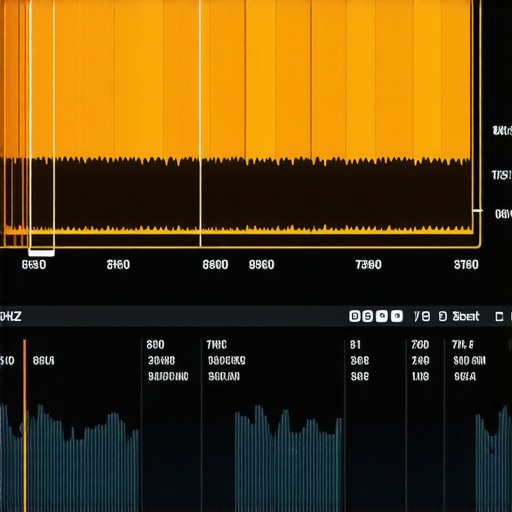The image size is (512, 512).
Task: Click the 800 column header in the lower panel
Action: pos(155,345)
